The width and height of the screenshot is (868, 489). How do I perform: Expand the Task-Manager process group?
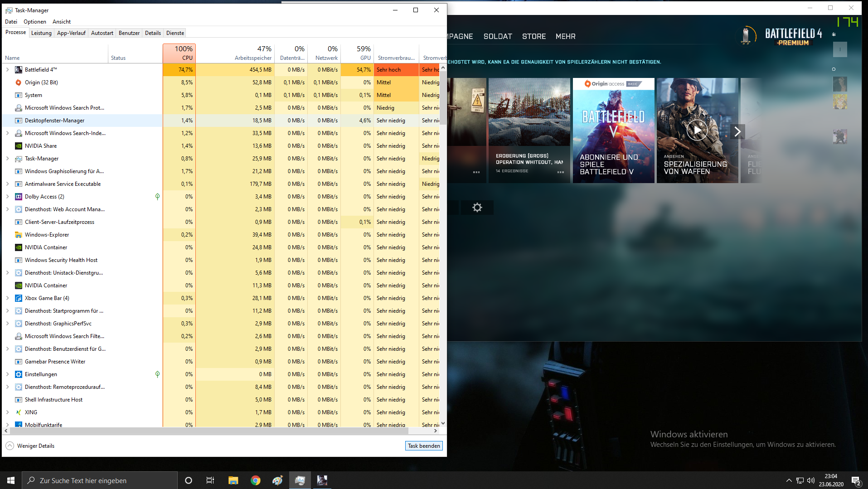(x=7, y=159)
